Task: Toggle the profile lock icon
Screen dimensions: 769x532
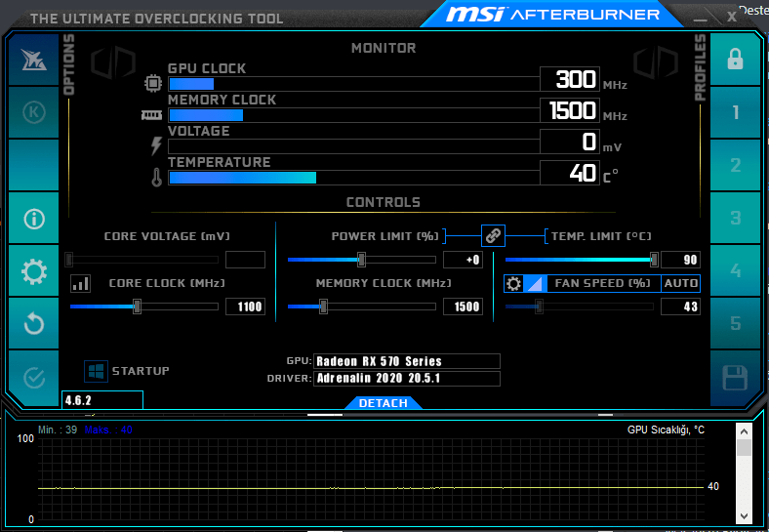Action: click(x=735, y=60)
